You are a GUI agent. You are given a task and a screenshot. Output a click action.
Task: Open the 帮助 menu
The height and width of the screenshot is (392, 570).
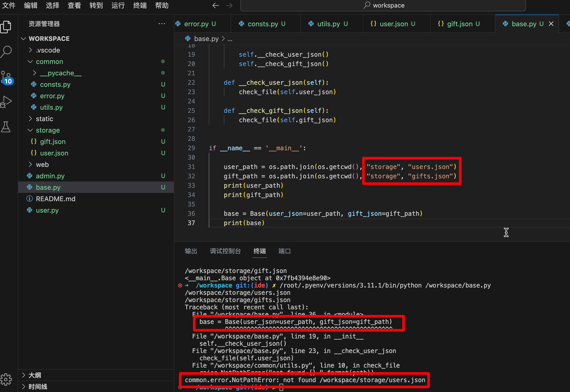click(162, 5)
